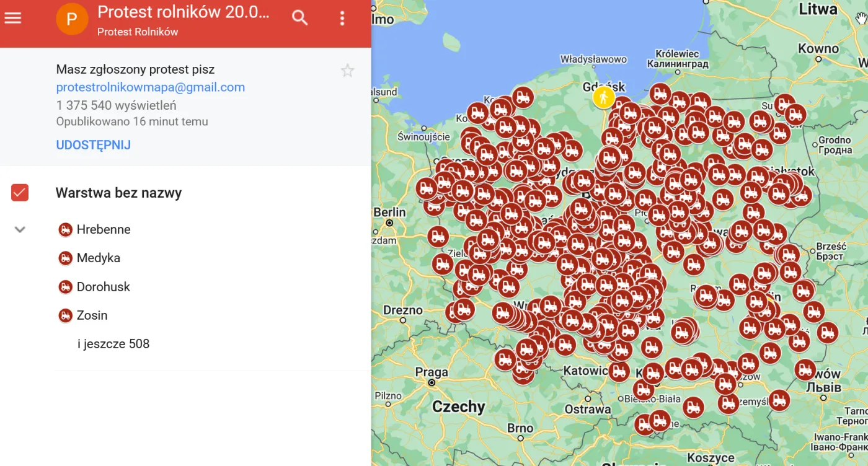Click the UDOSTĘPNIJ share link
Viewport: 868px width, 466px height.
93,144
